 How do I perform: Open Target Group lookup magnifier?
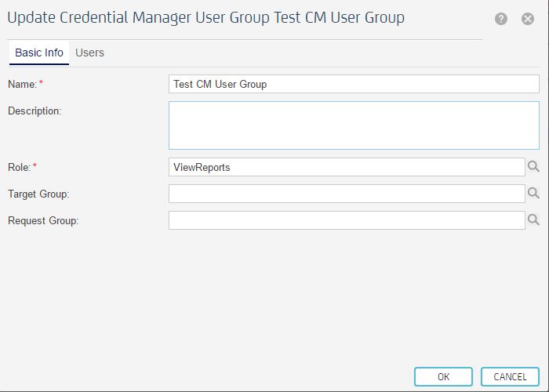pos(533,193)
